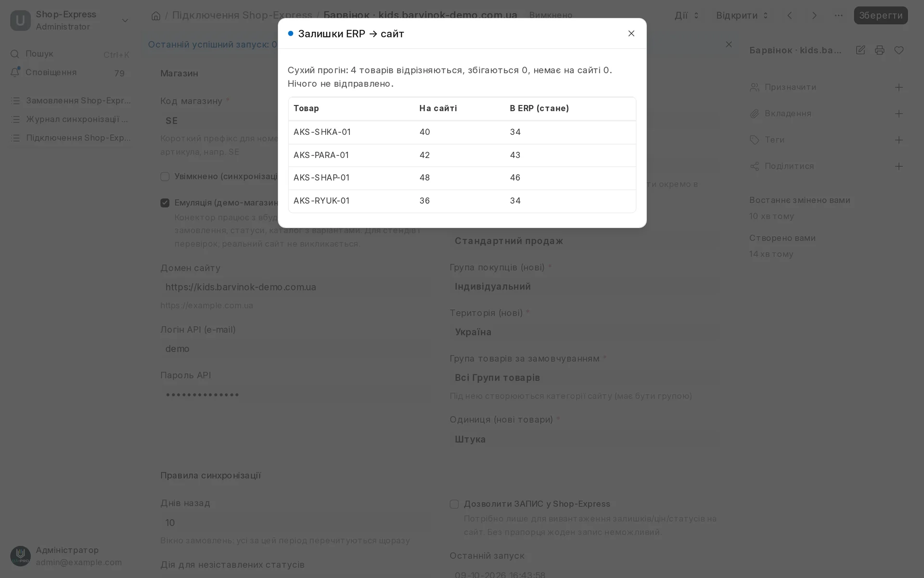Screen dimensions: 924x578
Task: Click the Поділитися plus icon
Action: [x=898, y=166]
